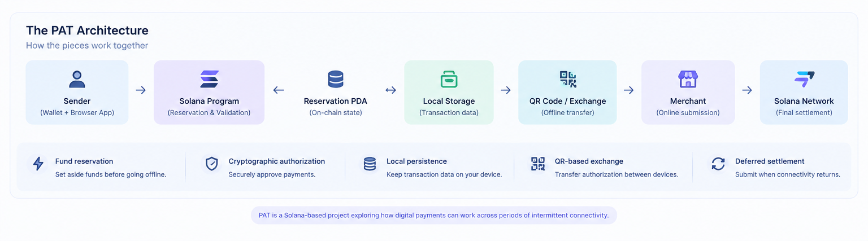Select the Reservation PDA title

(x=336, y=101)
